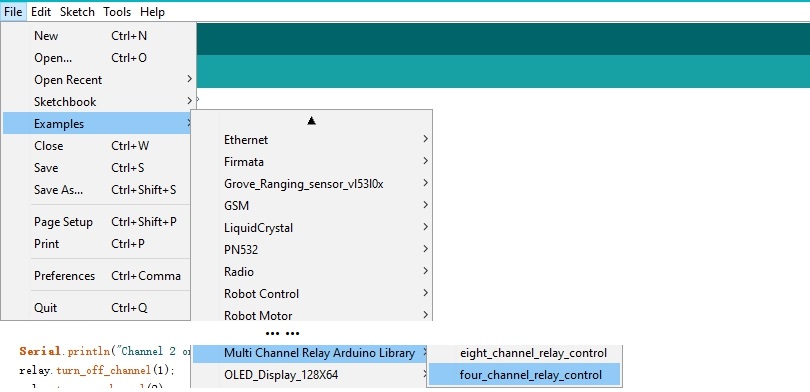Image resolution: width=810 pixels, height=392 pixels.
Task: Select Print in the File menu
Action: pyautogui.click(x=97, y=244)
